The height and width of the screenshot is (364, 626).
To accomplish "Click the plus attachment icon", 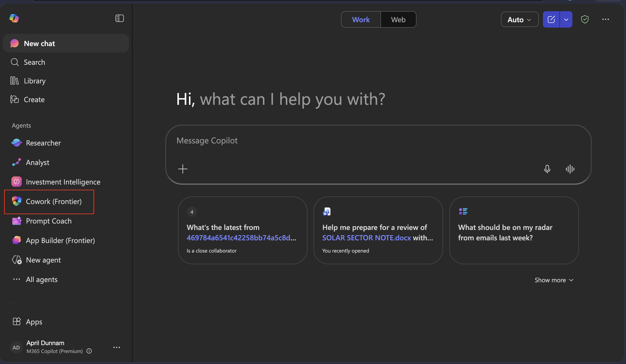I will (183, 169).
